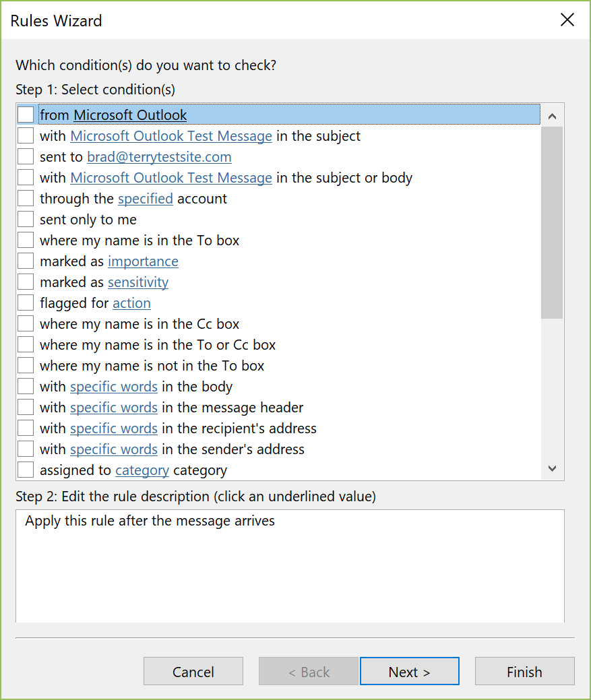Click 'Microsoft Outlook Test Message' link in subject or body row

171,178
